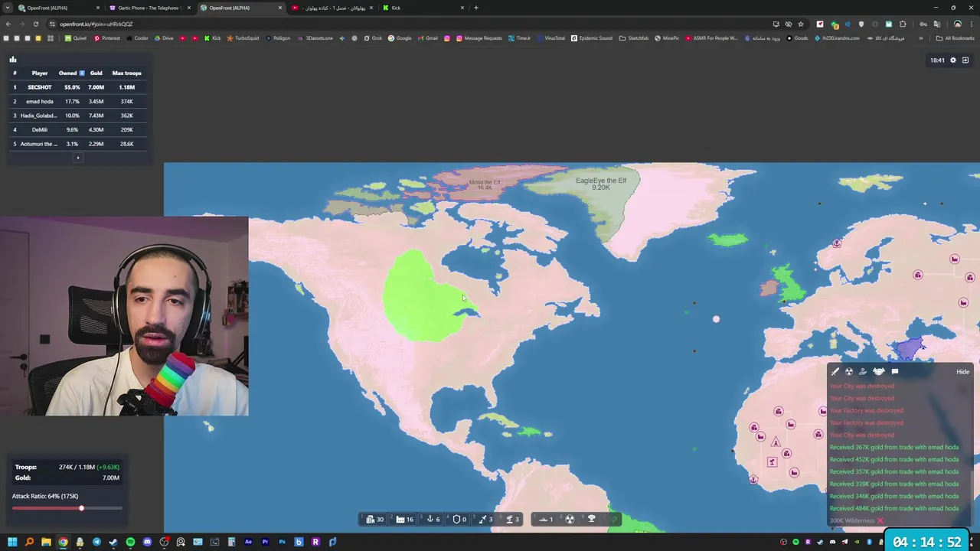Filter event log by alliance handshake icon
Screen dimensions: 980x551
tap(879, 371)
